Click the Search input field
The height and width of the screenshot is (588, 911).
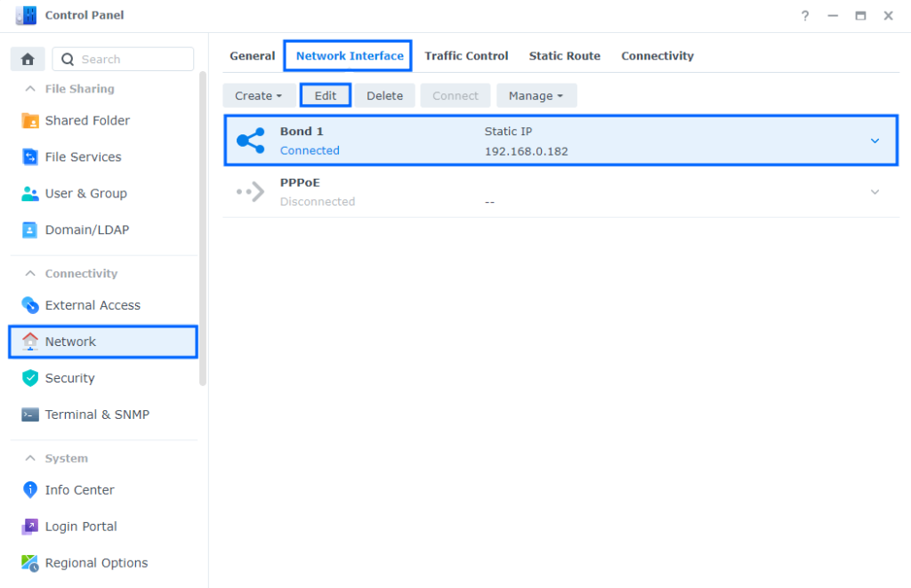click(123, 58)
